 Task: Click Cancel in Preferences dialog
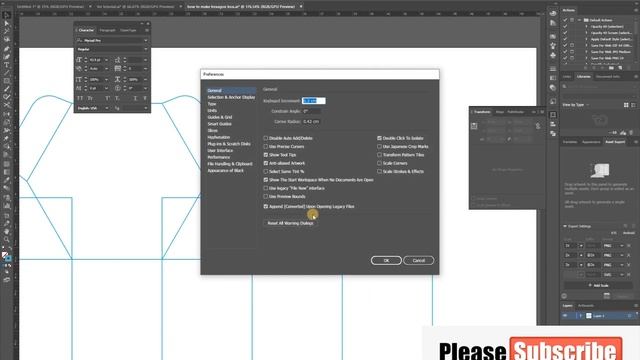click(x=418, y=260)
